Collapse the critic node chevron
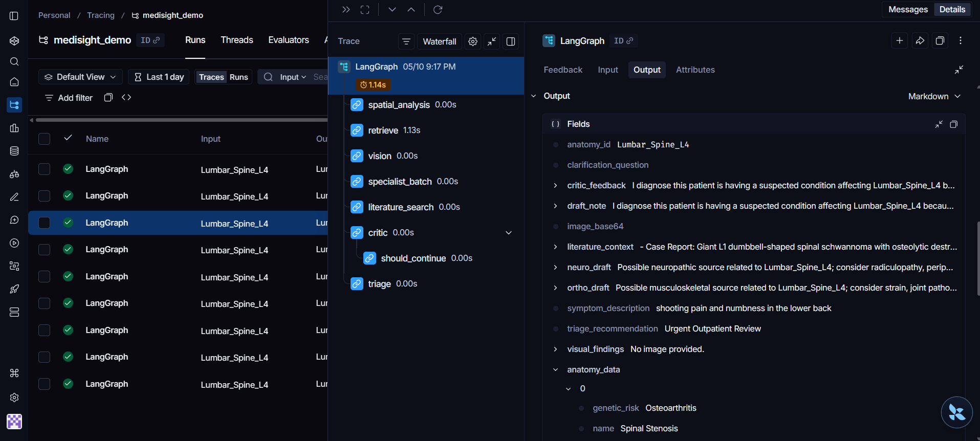 [x=509, y=233]
